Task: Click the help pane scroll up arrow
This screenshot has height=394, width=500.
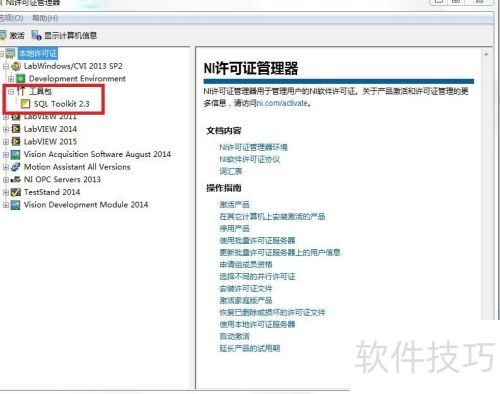Action: coord(486,54)
